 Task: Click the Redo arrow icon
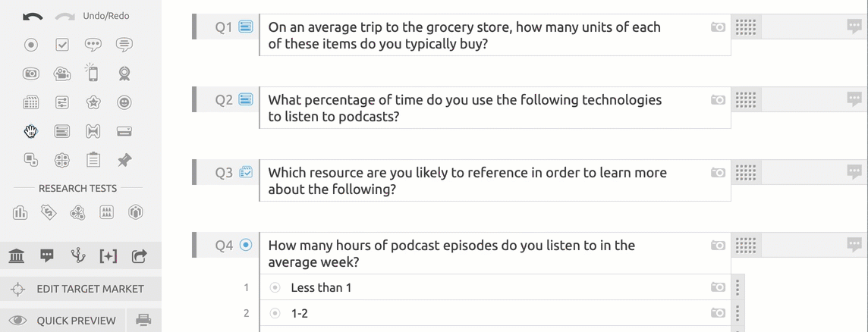(x=64, y=17)
